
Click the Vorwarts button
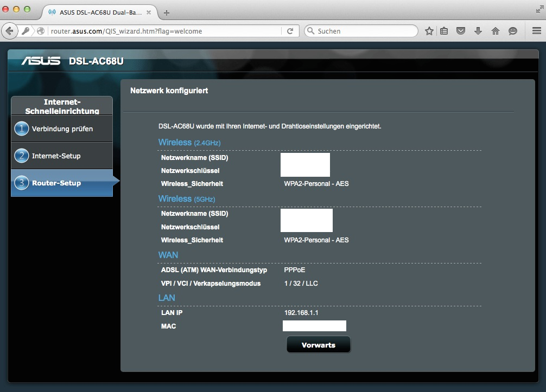pyautogui.click(x=319, y=345)
